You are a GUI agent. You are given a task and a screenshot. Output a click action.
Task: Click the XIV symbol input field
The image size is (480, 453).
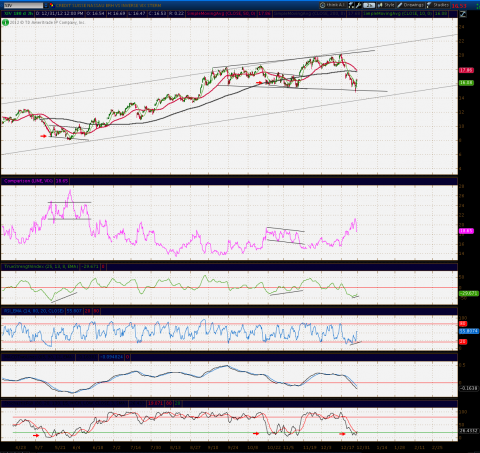pos(23,5)
